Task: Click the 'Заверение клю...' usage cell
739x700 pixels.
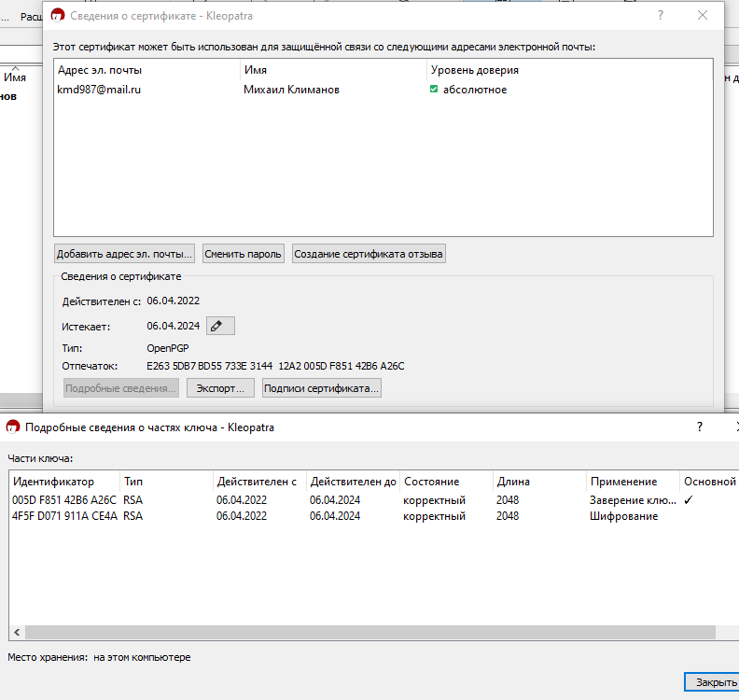Action: [x=633, y=500]
